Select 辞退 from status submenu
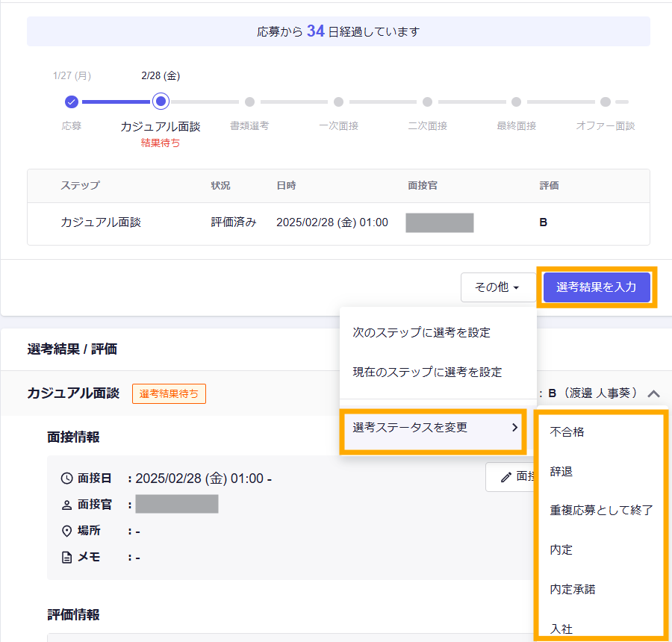 pos(561,471)
